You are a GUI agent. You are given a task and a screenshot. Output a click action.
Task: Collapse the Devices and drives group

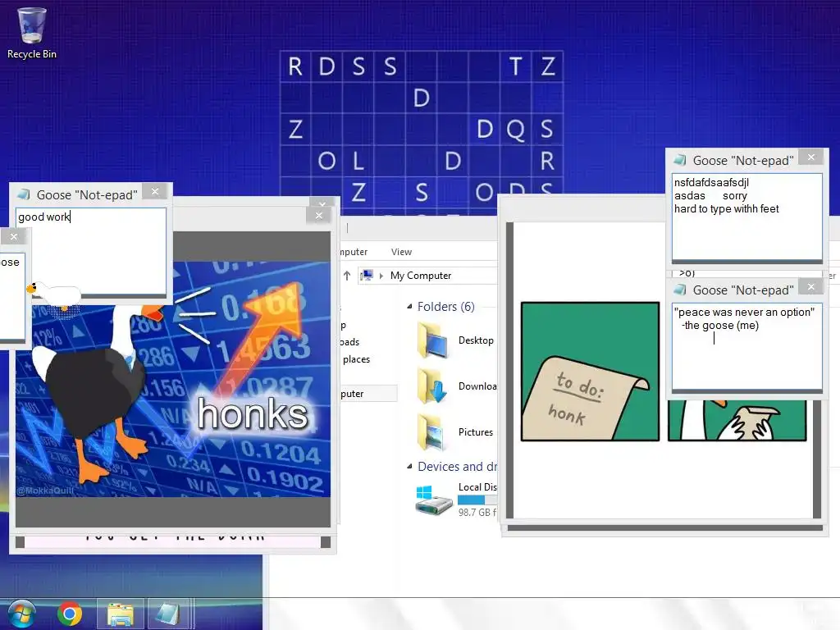tap(409, 467)
